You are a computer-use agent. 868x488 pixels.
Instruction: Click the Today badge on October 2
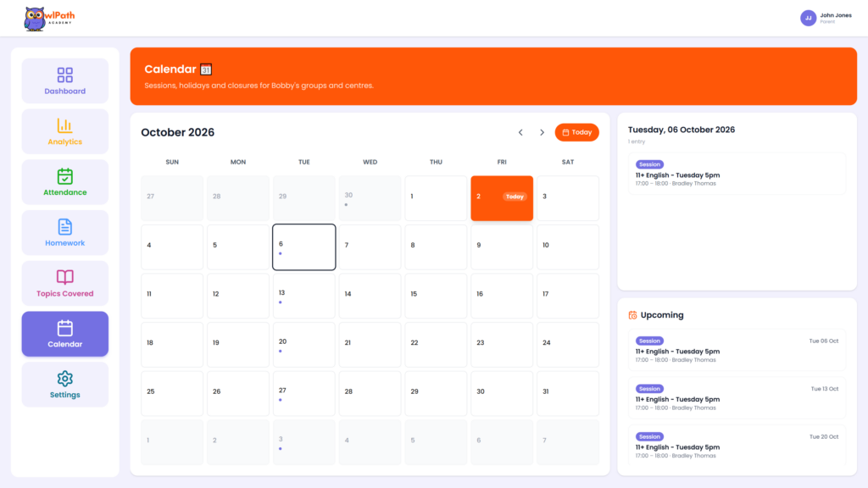[515, 197]
